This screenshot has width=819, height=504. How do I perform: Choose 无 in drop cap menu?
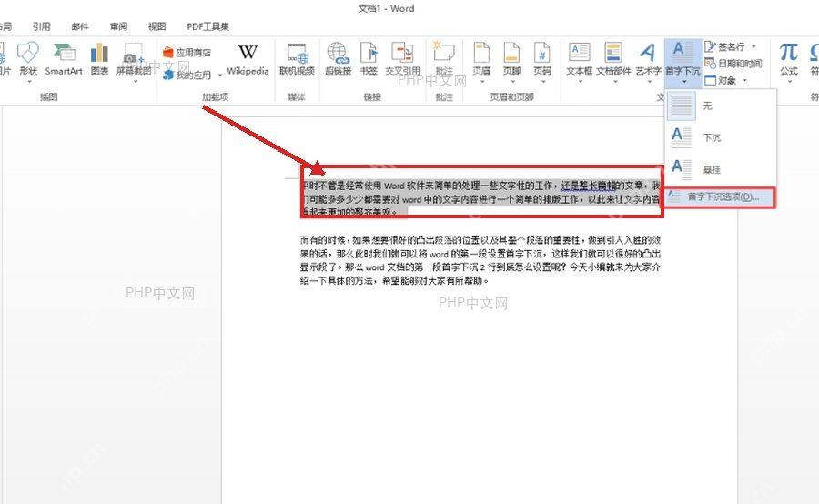[x=721, y=106]
